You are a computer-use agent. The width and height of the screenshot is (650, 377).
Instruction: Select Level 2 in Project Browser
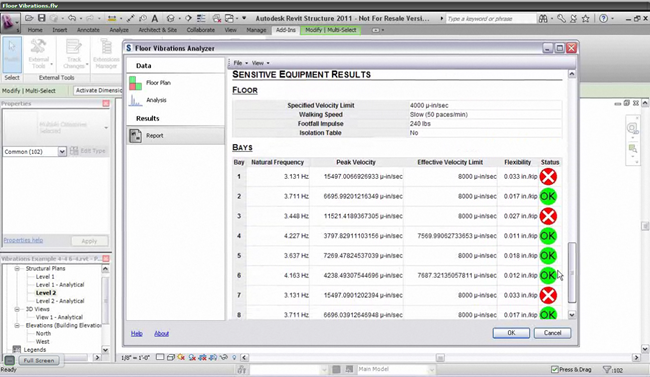[46, 293]
